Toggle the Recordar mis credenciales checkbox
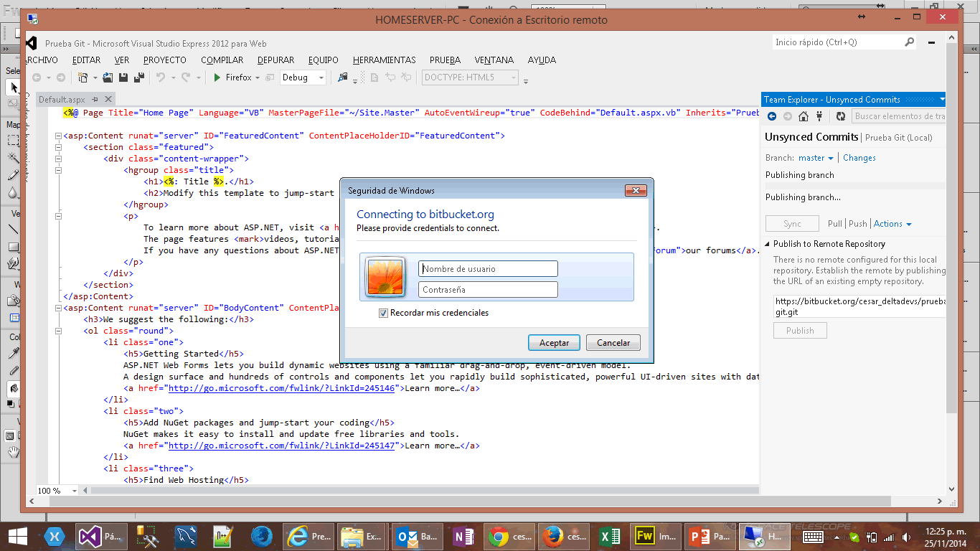The width and height of the screenshot is (980, 551). coord(384,313)
